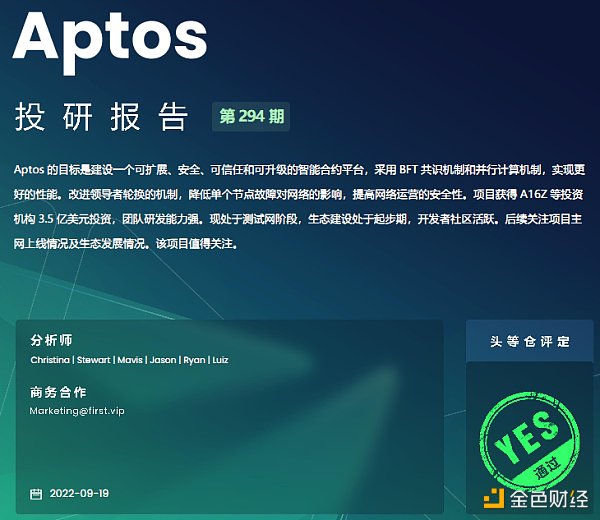The height and width of the screenshot is (520, 600).
Task: Click the Aptos title text
Action: pos(110,42)
